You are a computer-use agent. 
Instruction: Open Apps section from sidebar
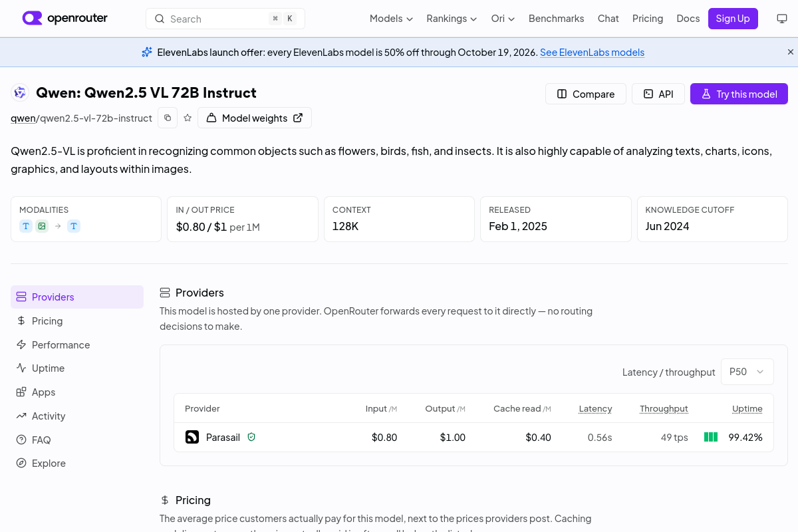(77, 392)
